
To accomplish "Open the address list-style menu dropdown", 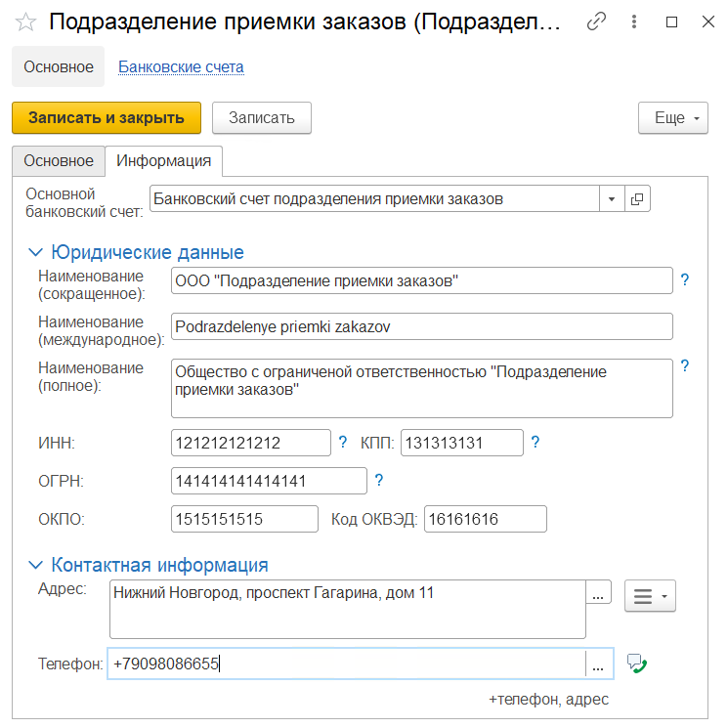I will click(x=650, y=596).
